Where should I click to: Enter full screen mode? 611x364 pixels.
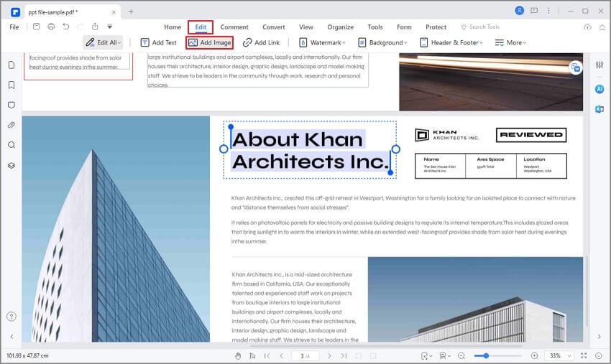[x=584, y=356]
